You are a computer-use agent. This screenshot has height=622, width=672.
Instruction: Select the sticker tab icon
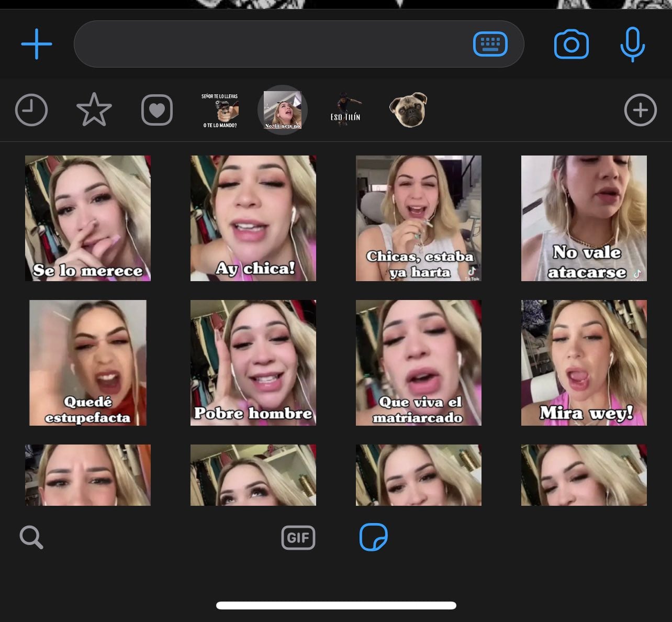[374, 537]
